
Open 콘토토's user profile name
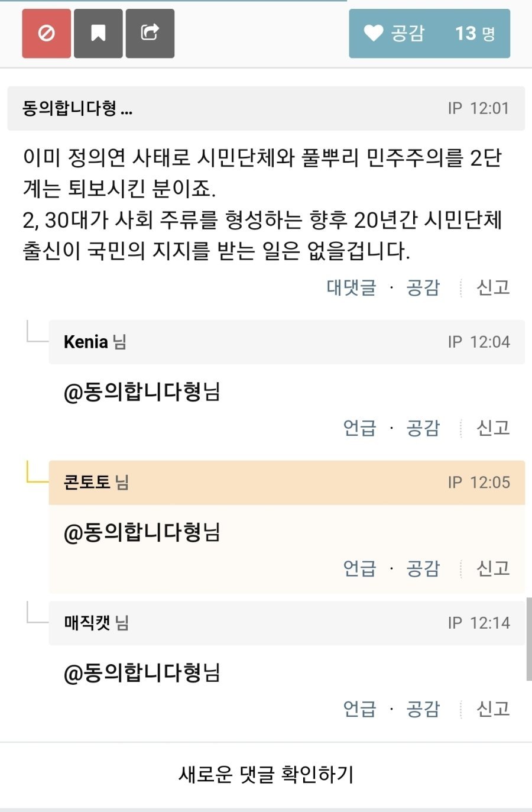[87, 482]
